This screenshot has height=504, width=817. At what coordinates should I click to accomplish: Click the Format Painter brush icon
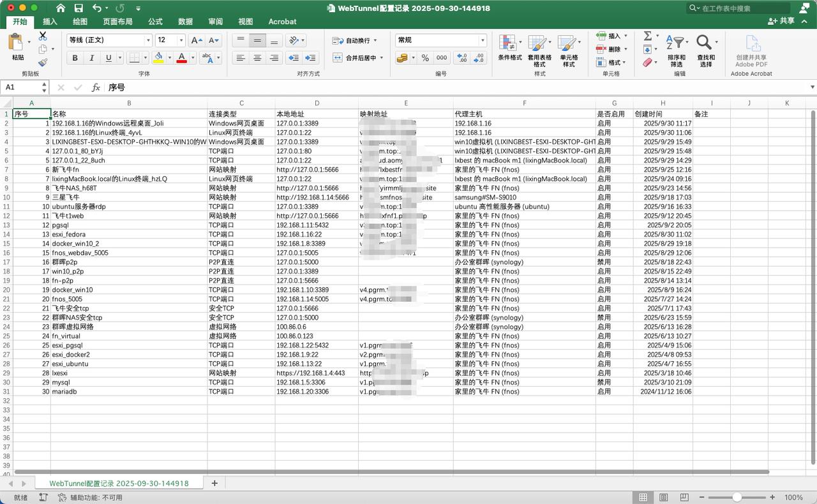43,63
